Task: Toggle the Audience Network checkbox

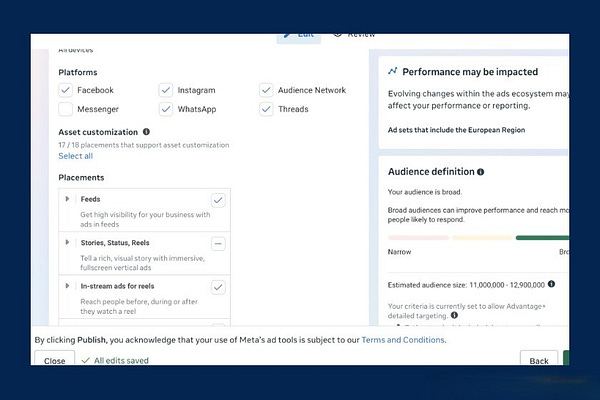Action: tap(266, 90)
